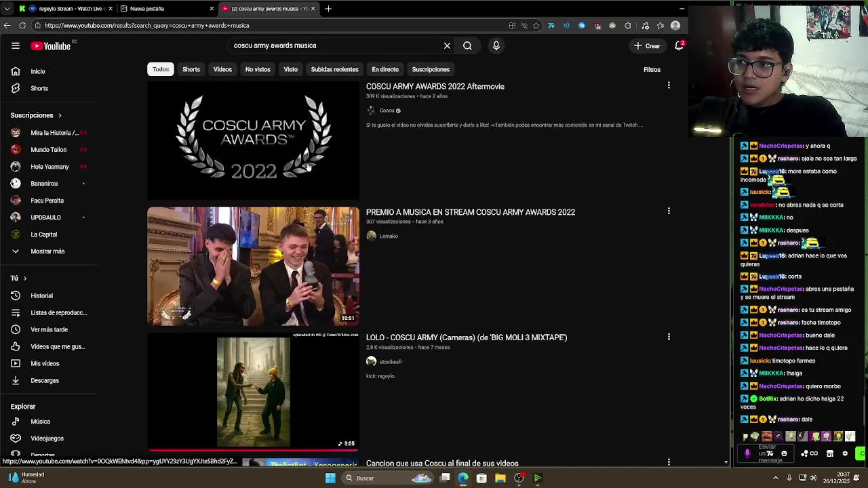Go to the YouTube home logo

(x=51, y=46)
